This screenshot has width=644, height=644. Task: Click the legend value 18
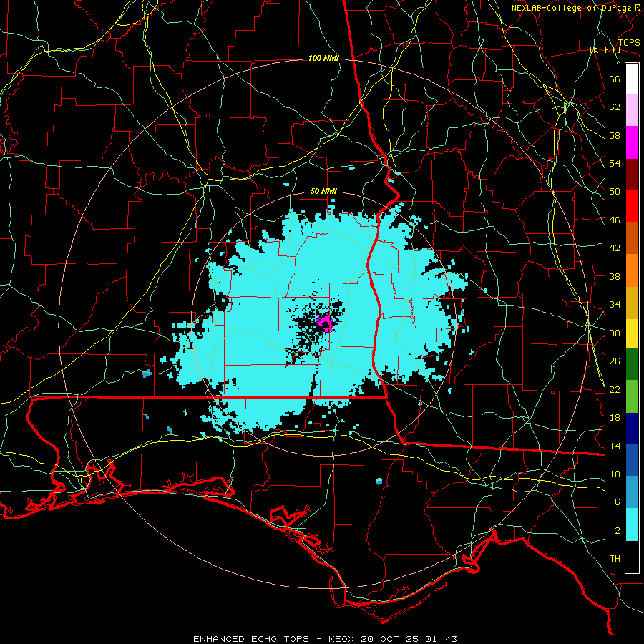615,418
